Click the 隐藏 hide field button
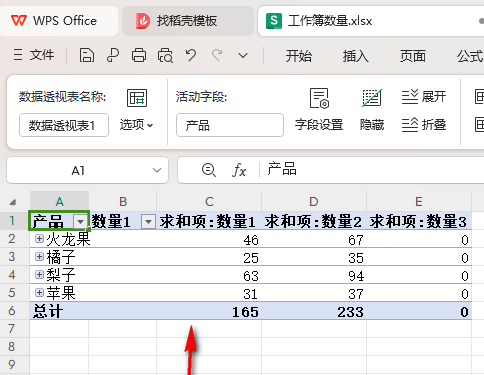484x375 pixels. tap(372, 110)
